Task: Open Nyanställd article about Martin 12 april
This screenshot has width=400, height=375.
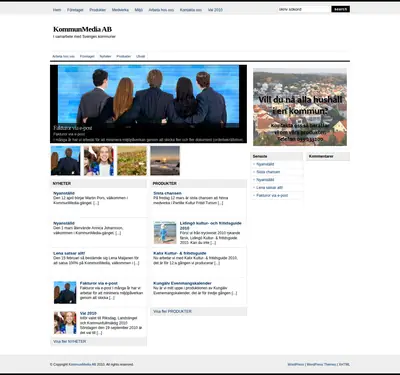Action: tap(64, 193)
